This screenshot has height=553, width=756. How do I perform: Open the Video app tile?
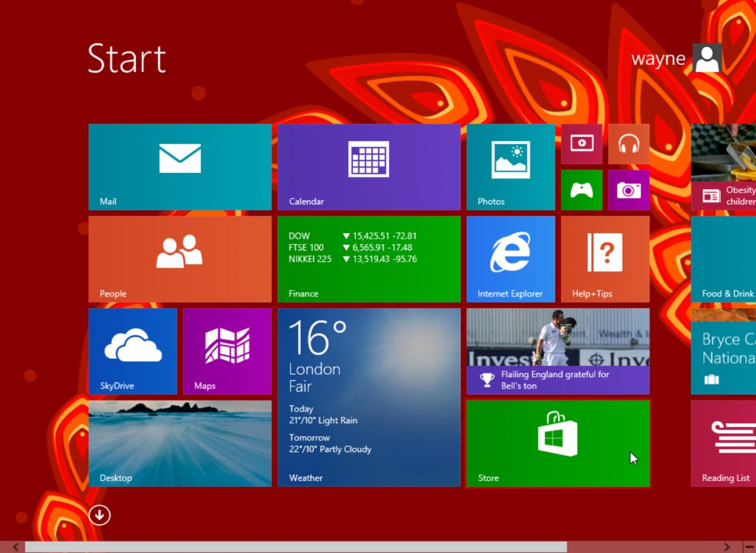[581, 143]
